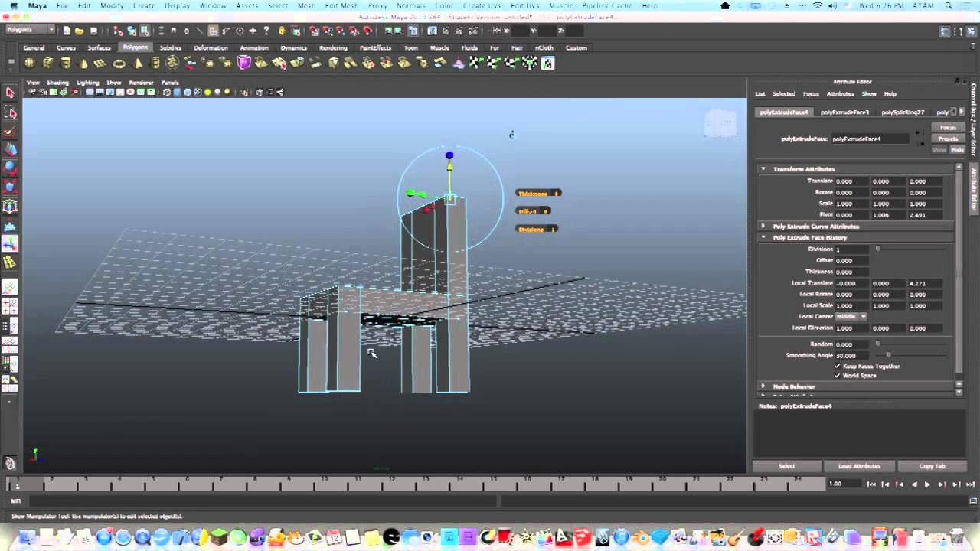Switch to the Surfaces shelf tab

99,47
